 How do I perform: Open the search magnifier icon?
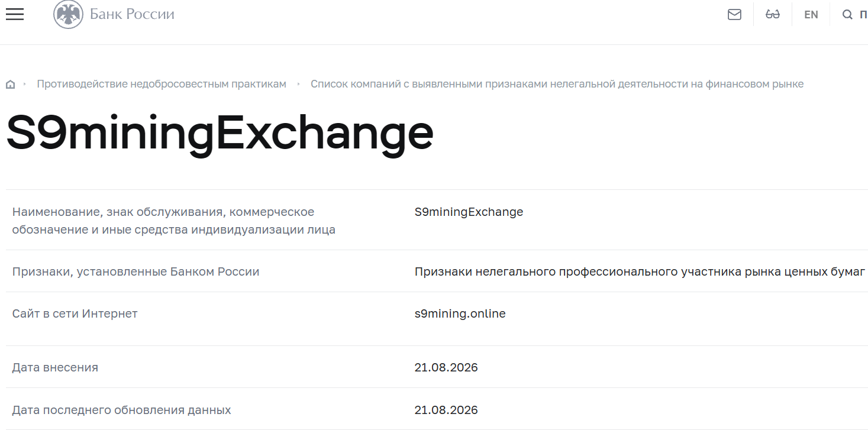point(847,15)
